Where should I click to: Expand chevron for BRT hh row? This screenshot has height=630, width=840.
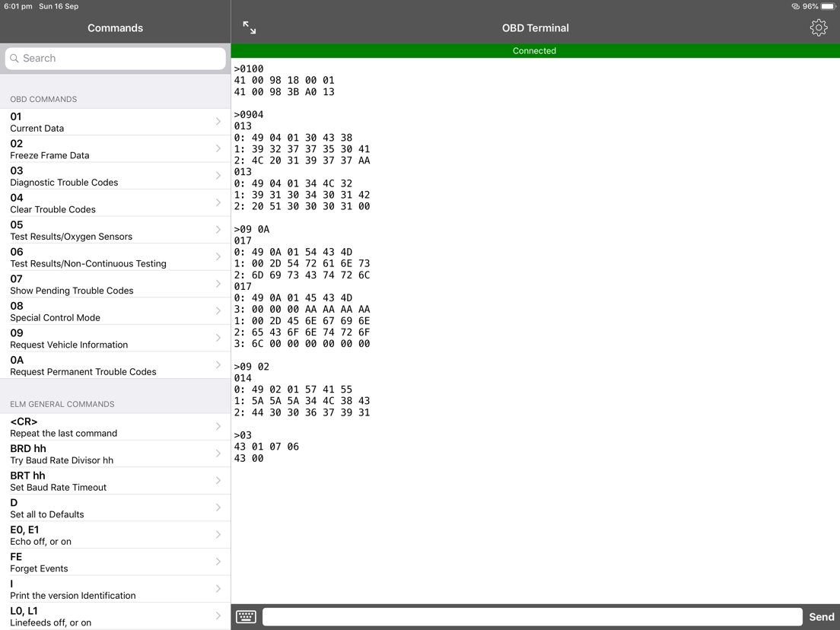pyautogui.click(x=218, y=481)
